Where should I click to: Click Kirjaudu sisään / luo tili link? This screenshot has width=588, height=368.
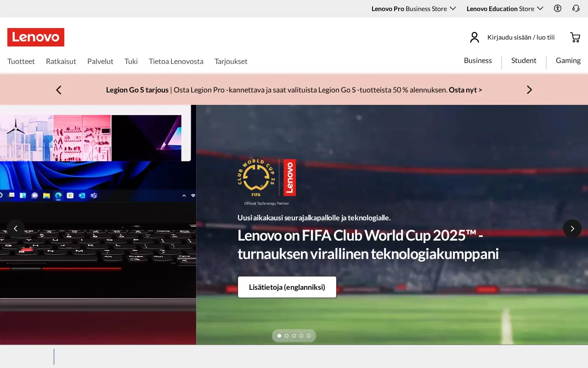(521, 37)
